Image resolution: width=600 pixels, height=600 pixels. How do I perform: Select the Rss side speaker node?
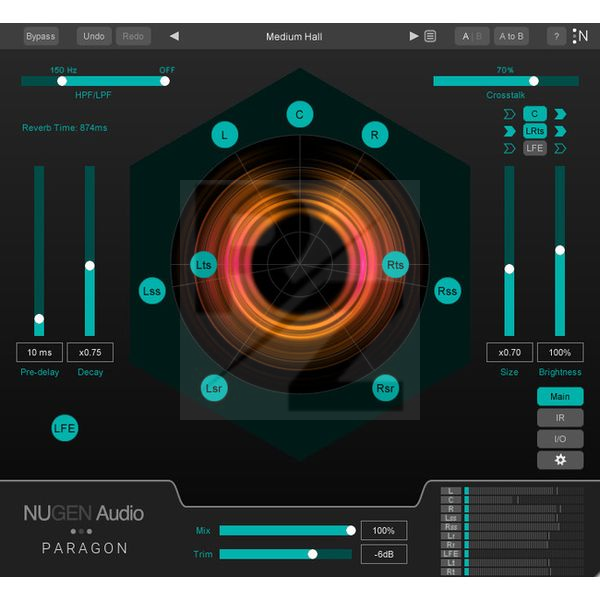(447, 291)
